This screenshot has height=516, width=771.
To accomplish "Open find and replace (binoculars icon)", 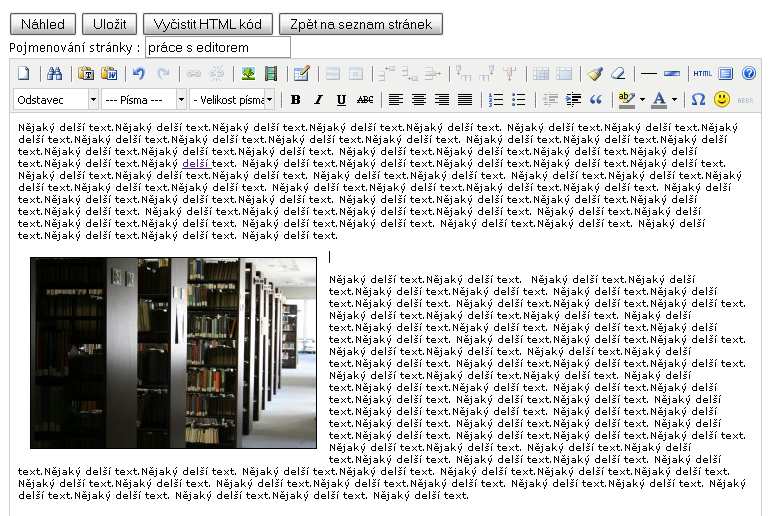I will click(54, 74).
